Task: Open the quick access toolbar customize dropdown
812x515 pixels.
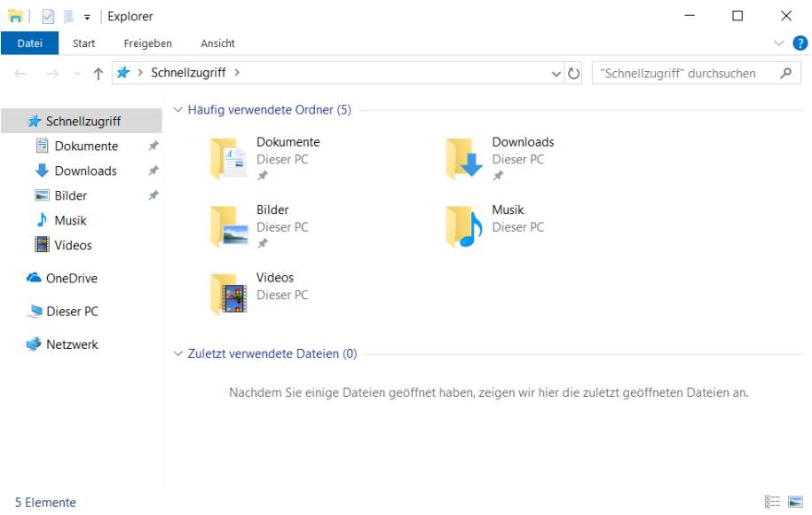Action: click(85, 15)
